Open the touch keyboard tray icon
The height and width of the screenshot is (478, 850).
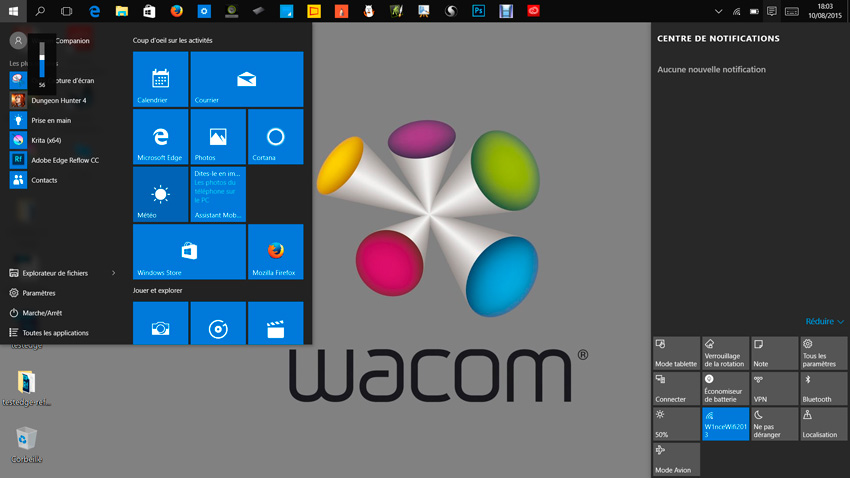[791, 11]
